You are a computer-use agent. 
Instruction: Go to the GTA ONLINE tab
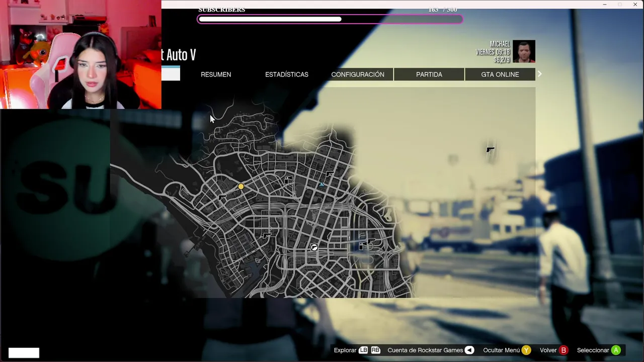point(500,74)
